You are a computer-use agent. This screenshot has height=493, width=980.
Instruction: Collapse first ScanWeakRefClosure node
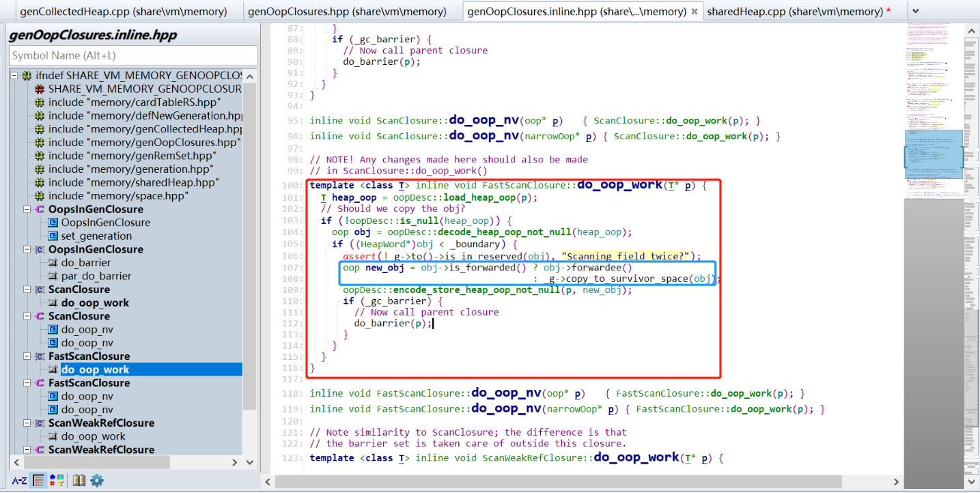click(x=27, y=423)
